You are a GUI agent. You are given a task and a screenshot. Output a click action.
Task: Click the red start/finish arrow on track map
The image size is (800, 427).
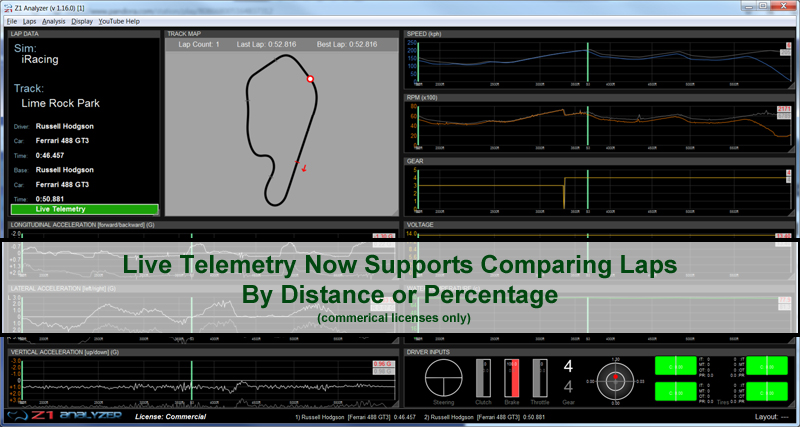click(x=304, y=168)
